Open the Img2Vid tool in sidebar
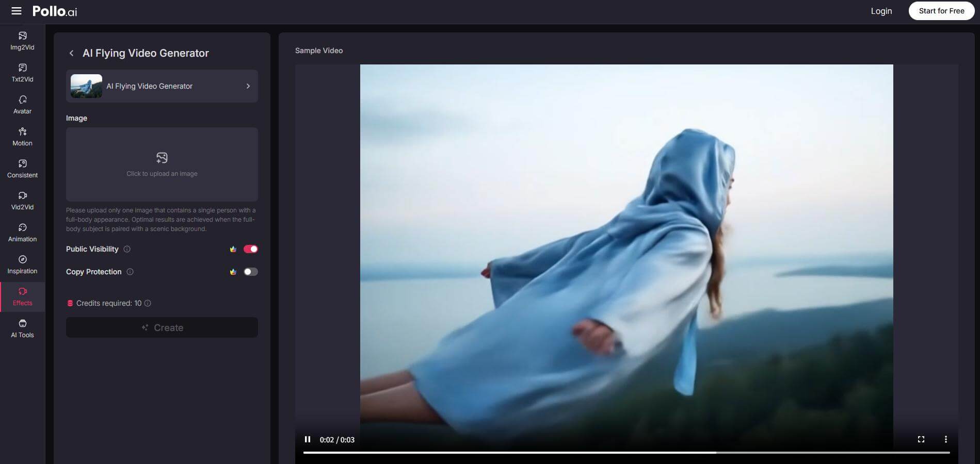This screenshot has width=980, height=464. [x=22, y=41]
